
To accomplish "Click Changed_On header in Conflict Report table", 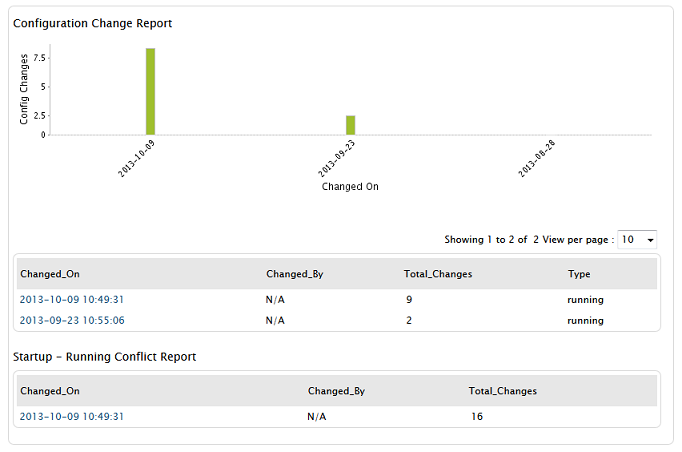I will pyautogui.click(x=48, y=391).
